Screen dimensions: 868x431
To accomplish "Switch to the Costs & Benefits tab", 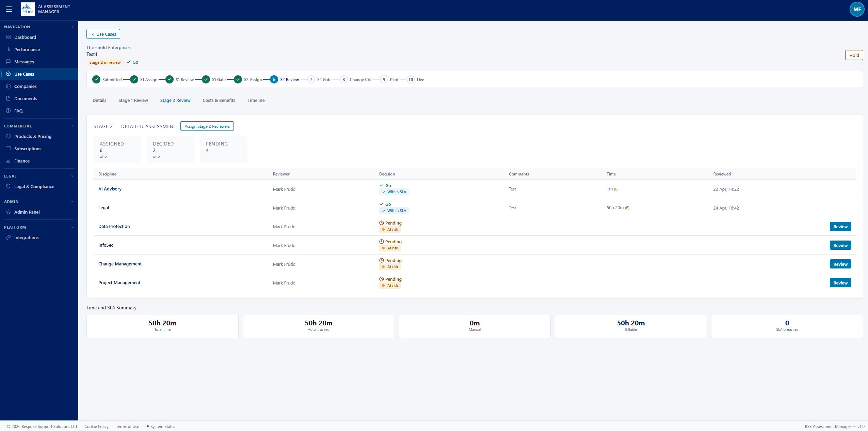I will click(219, 100).
